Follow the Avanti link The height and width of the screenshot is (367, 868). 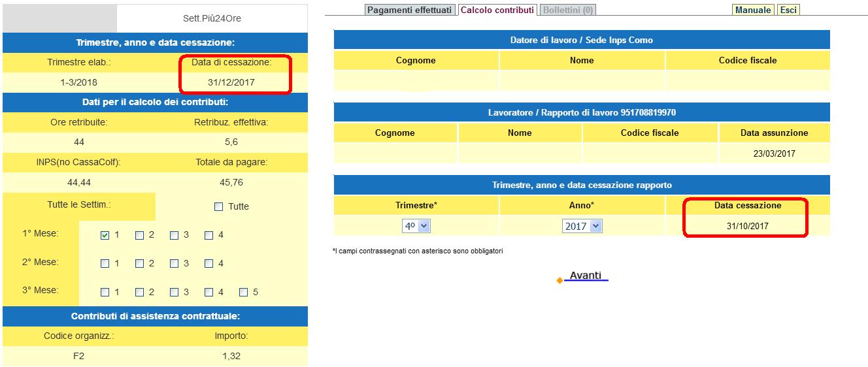(x=585, y=276)
